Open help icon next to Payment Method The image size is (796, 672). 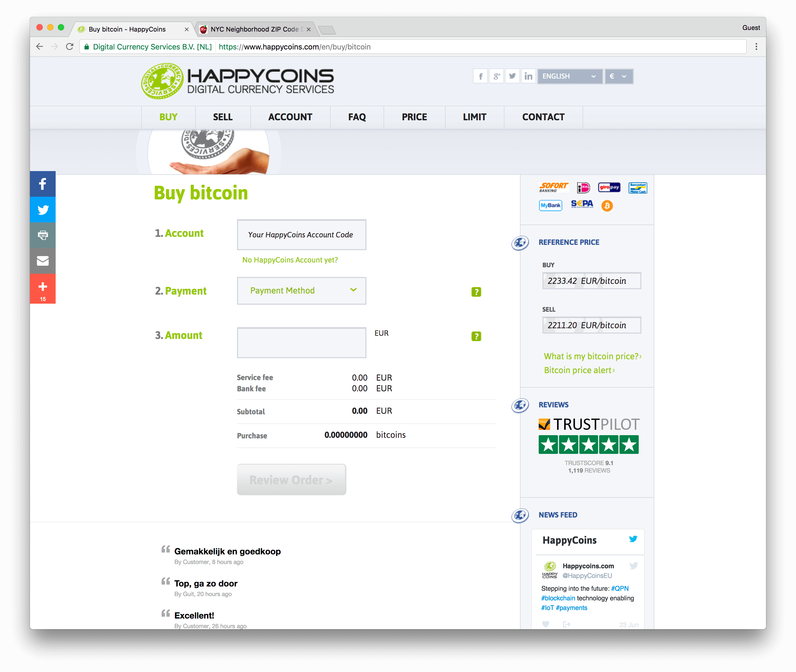[476, 292]
